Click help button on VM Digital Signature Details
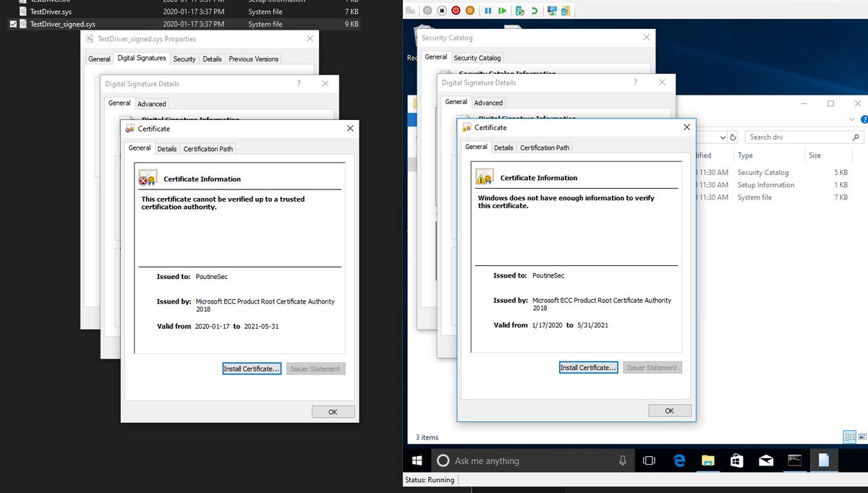The height and width of the screenshot is (493, 868). coord(636,82)
